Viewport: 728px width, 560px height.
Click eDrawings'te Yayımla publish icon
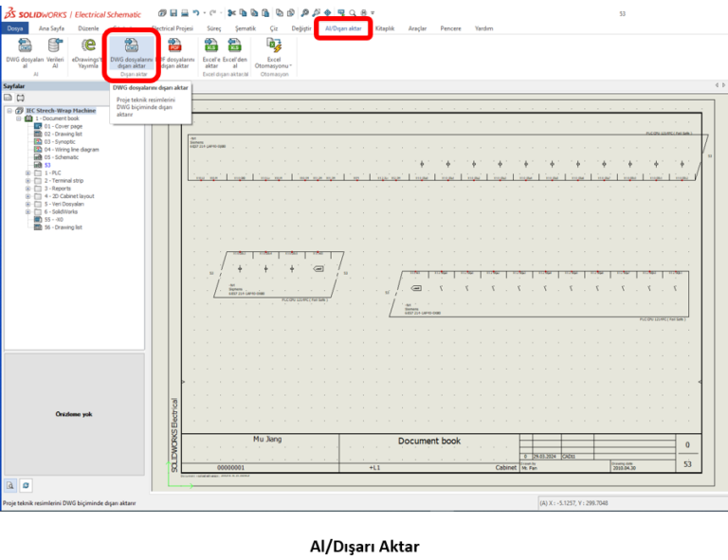click(90, 55)
